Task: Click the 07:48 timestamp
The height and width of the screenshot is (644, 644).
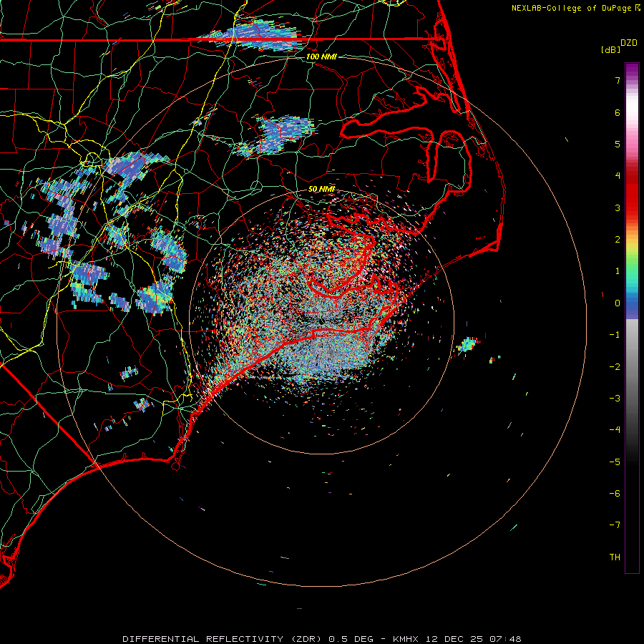Action: point(506,639)
